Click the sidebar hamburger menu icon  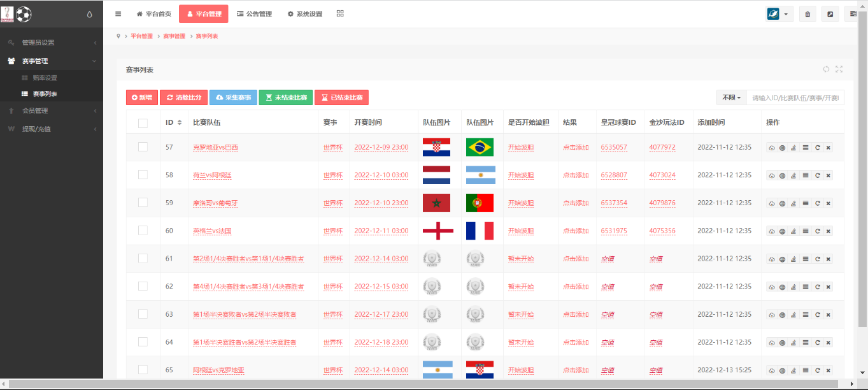pos(118,13)
